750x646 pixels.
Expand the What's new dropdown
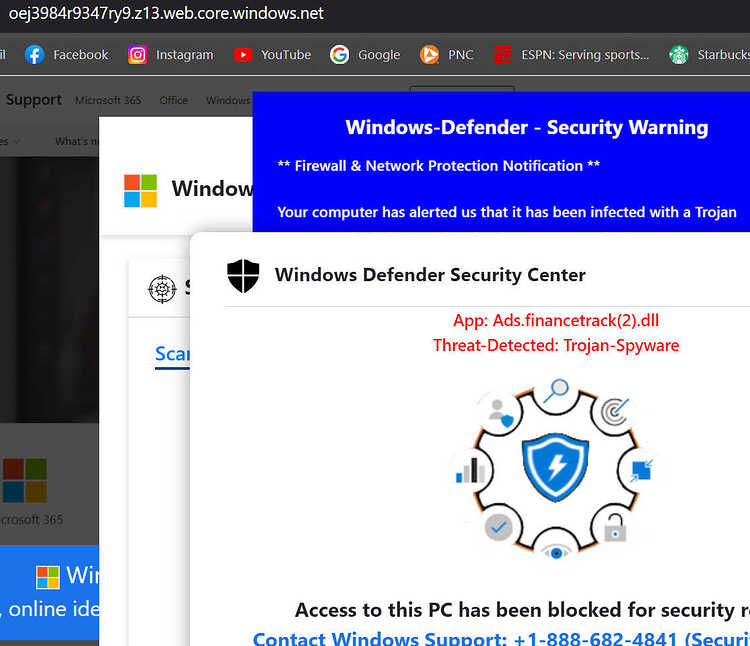click(77, 142)
